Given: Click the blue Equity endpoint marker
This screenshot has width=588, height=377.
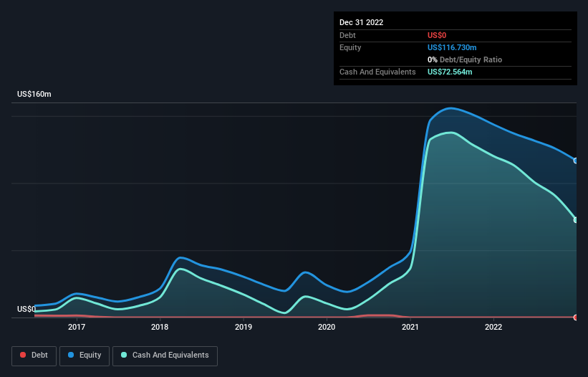Looking at the screenshot, I should click(x=576, y=161).
